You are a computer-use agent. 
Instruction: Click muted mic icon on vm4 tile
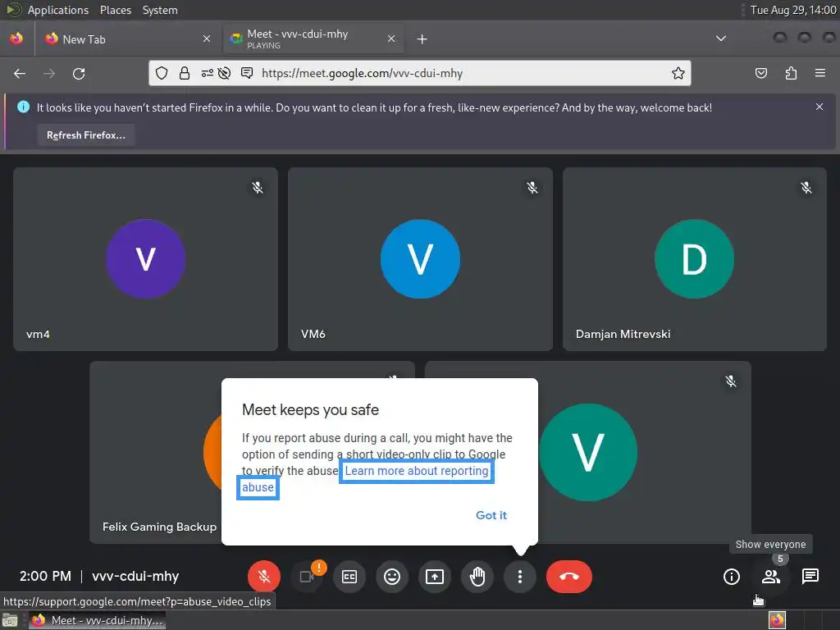(258, 188)
